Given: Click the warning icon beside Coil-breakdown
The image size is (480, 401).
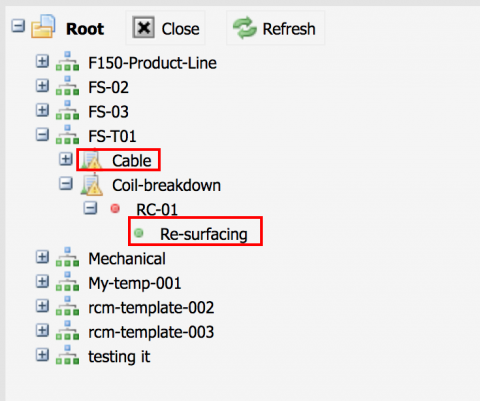Looking at the screenshot, I should coord(91,184).
